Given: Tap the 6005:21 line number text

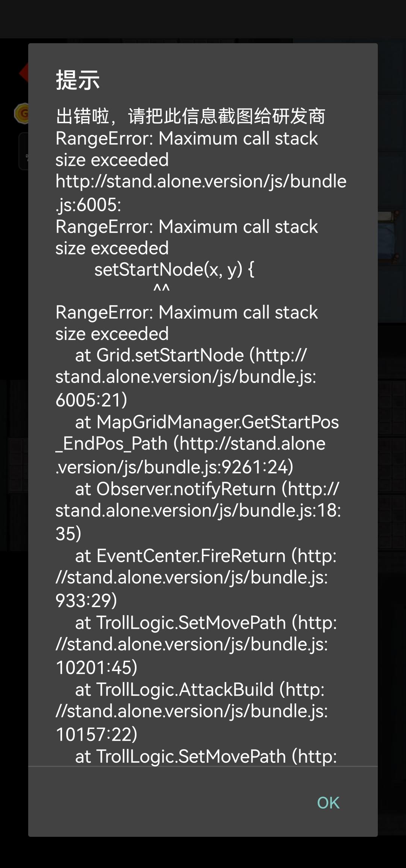Looking at the screenshot, I should point(91,400).
